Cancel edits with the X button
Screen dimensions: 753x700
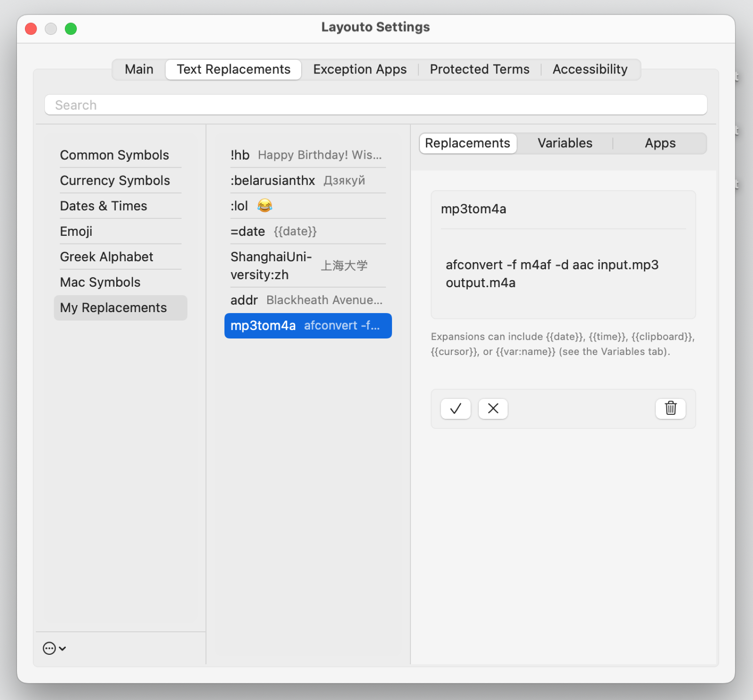point(493,409)
